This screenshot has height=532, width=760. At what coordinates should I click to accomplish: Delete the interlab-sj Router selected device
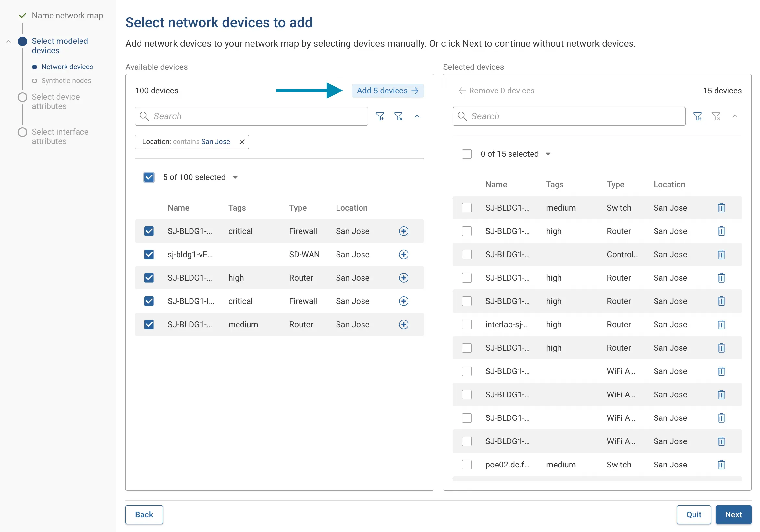click(721, 325)
